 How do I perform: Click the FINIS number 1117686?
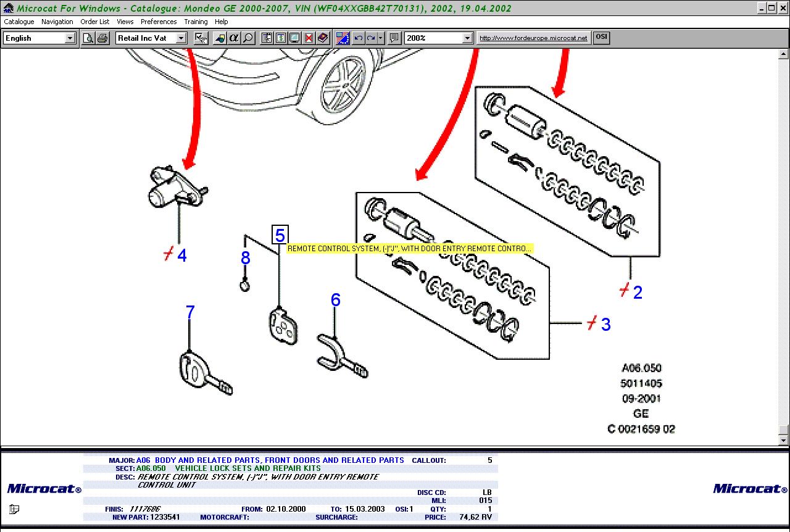(145, 509)
